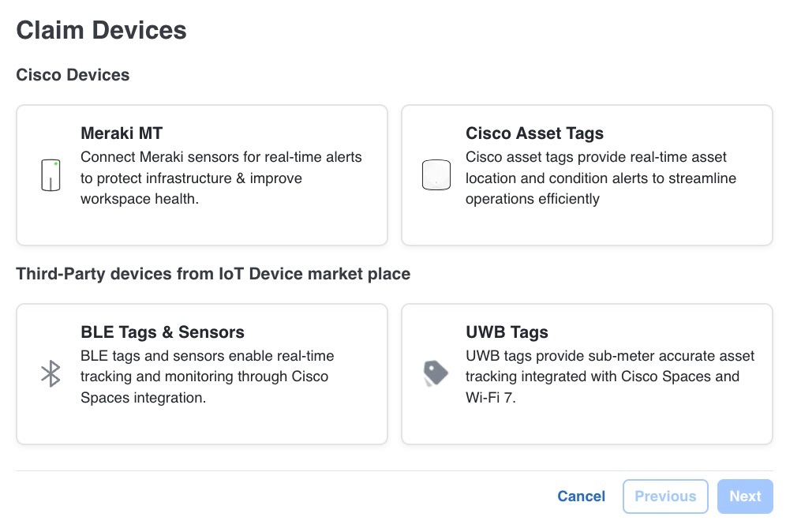Select the Cisco Asset Tags card title
The height and width of the screenshot is (532, 786).
(x=534, y=133)
